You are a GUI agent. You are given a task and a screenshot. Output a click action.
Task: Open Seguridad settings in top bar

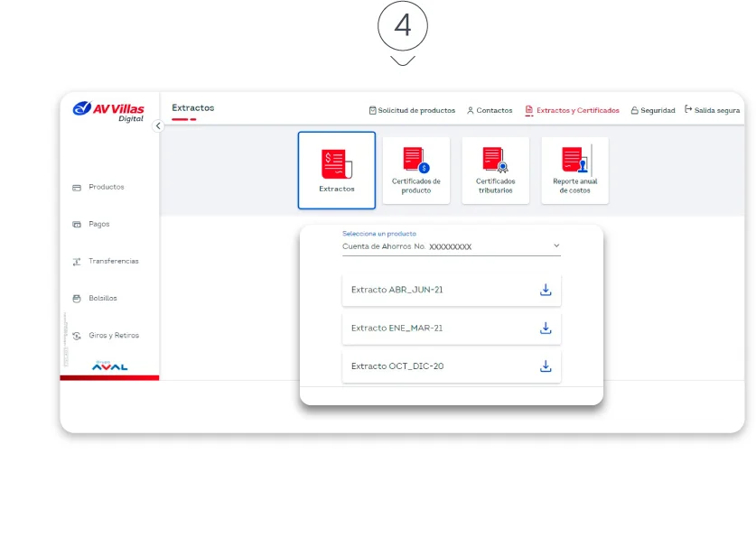click(652, 110)
